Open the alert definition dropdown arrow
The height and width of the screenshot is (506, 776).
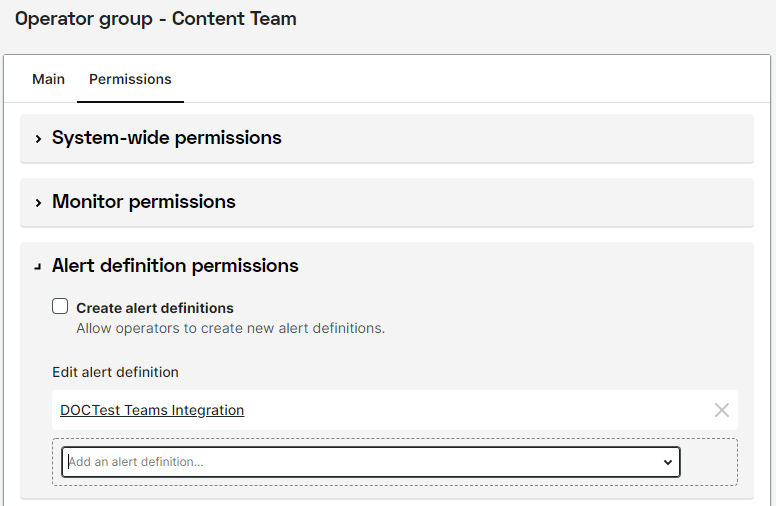pos(668,462)
